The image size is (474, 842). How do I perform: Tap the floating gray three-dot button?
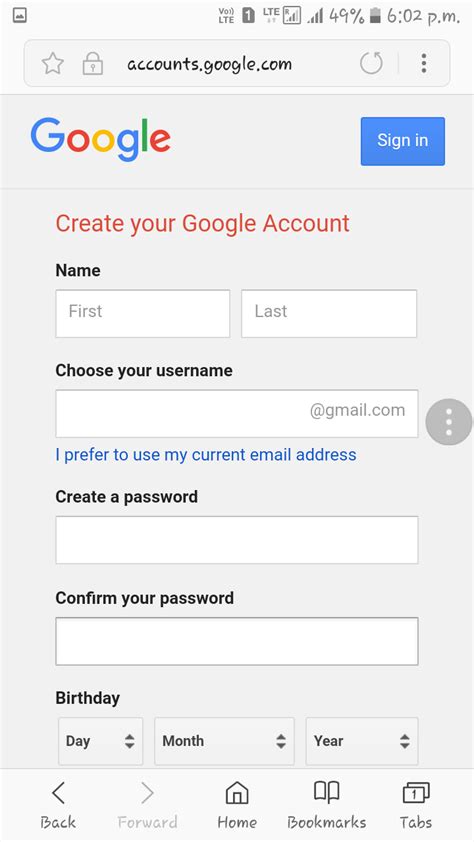click(449, 422)
